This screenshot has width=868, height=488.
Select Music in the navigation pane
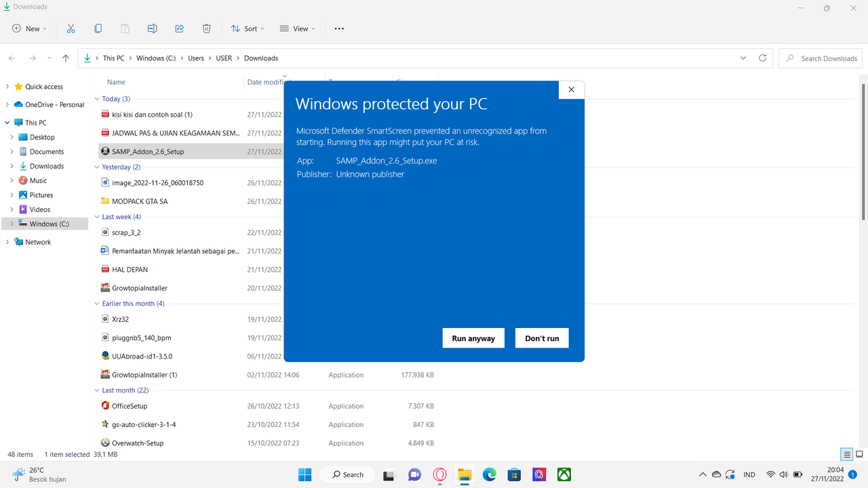(39, 180)
